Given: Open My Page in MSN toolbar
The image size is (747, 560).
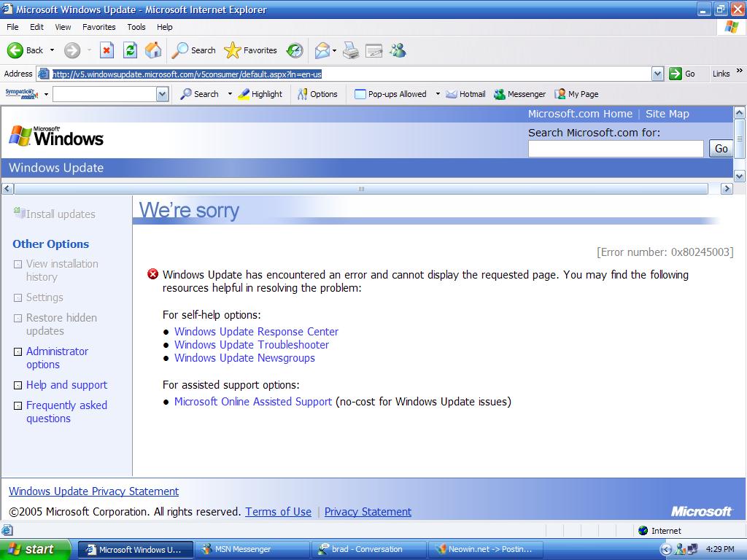Looking at the screenshot, I should pyautogui.click(x=576, y=94).
